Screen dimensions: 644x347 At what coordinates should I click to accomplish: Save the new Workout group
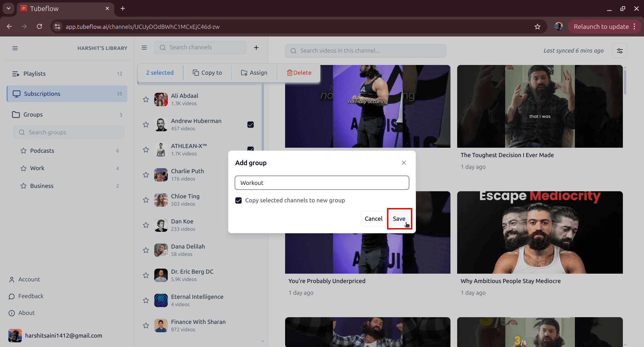[399, 218]
